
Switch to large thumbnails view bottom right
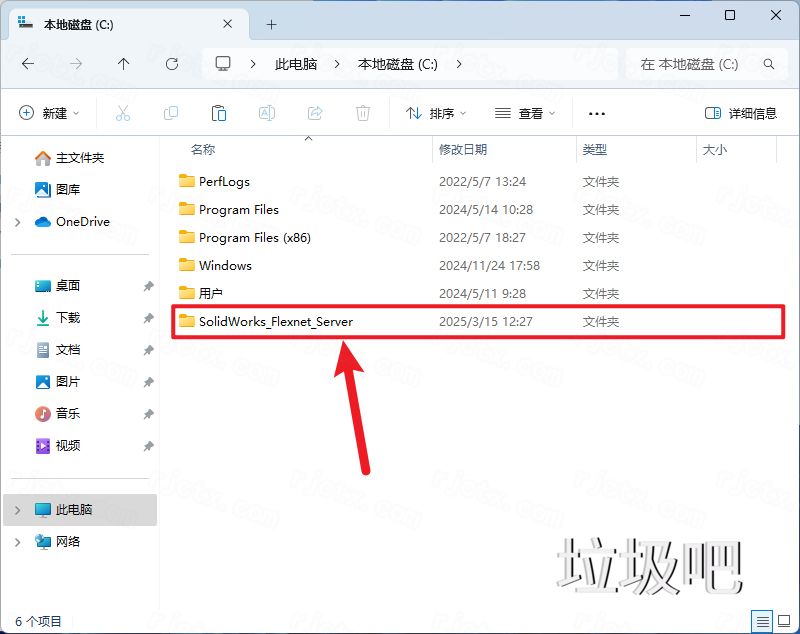[784, 621]
